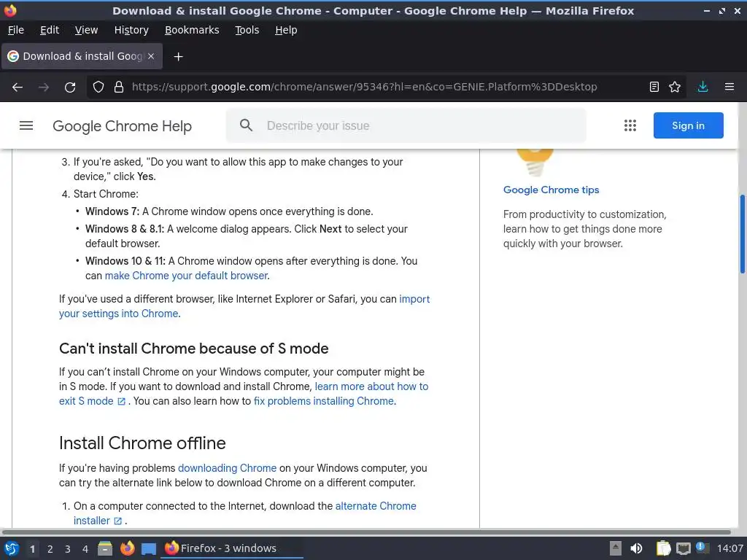Viewport: 747px width, 560px height.
Task: Open the update notifier tray icon
Action: [x=703, y=548]
